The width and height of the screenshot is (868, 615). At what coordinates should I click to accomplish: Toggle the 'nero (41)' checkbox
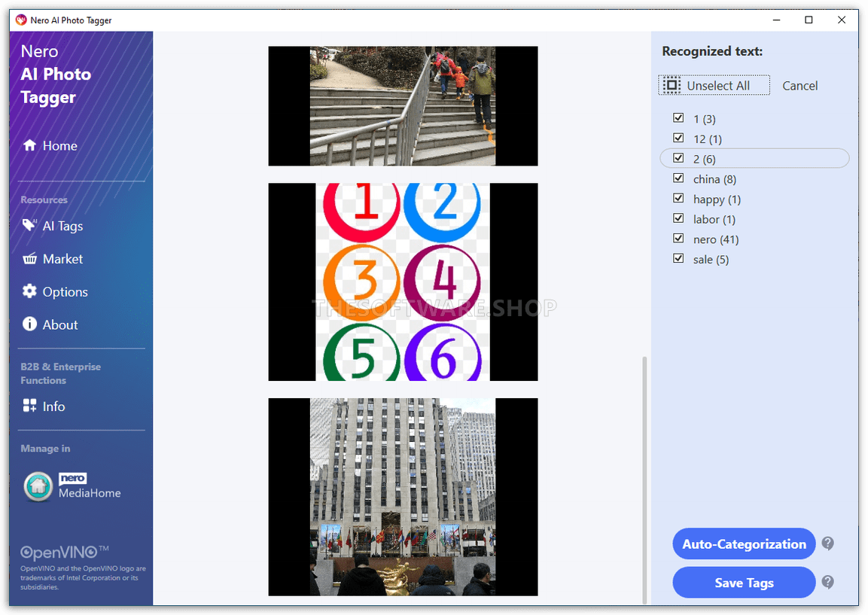pyautogui.click(x=678, y=239)
